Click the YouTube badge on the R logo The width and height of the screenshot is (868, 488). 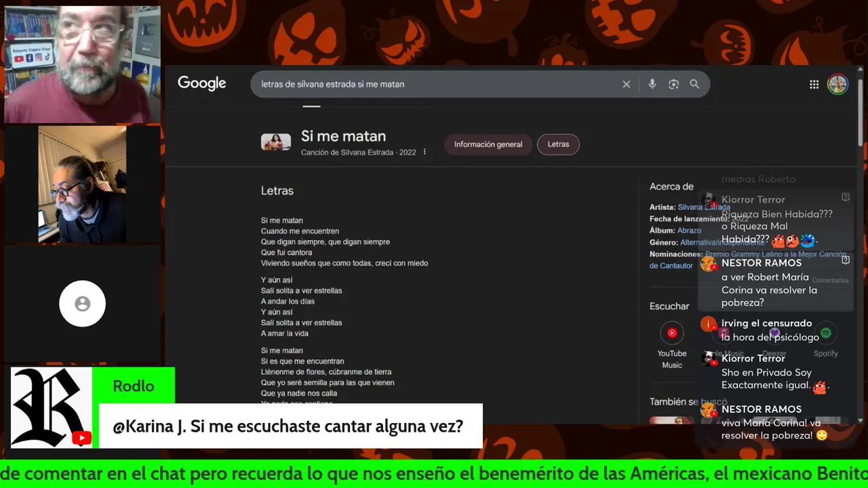81,438
